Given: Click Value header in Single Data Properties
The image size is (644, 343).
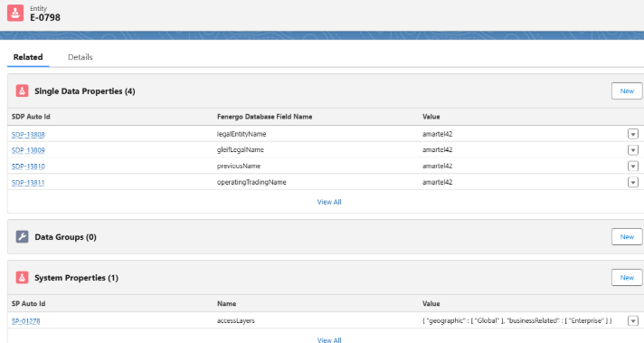Looking at the screenshot, I should pyautogui.click(x=431, y=117).
